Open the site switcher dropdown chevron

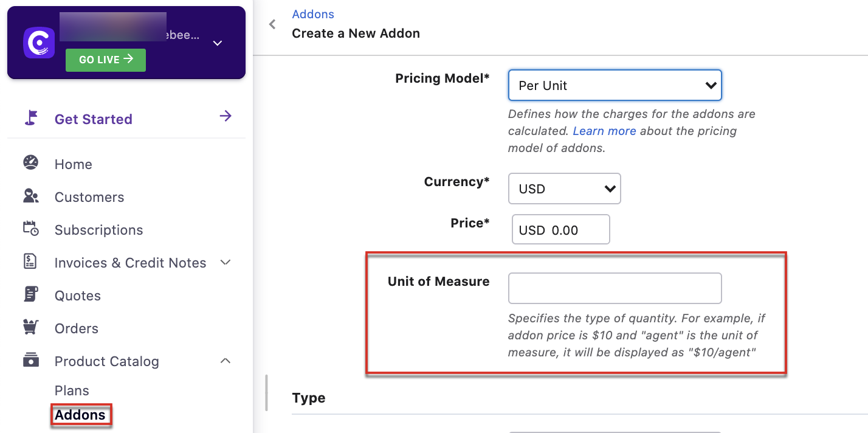pyautogui.click(x=218, y=43)
